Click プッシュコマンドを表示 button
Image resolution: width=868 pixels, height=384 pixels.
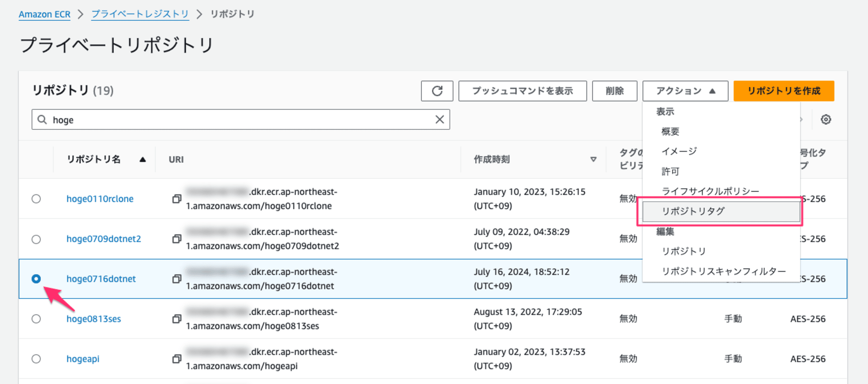523,91
